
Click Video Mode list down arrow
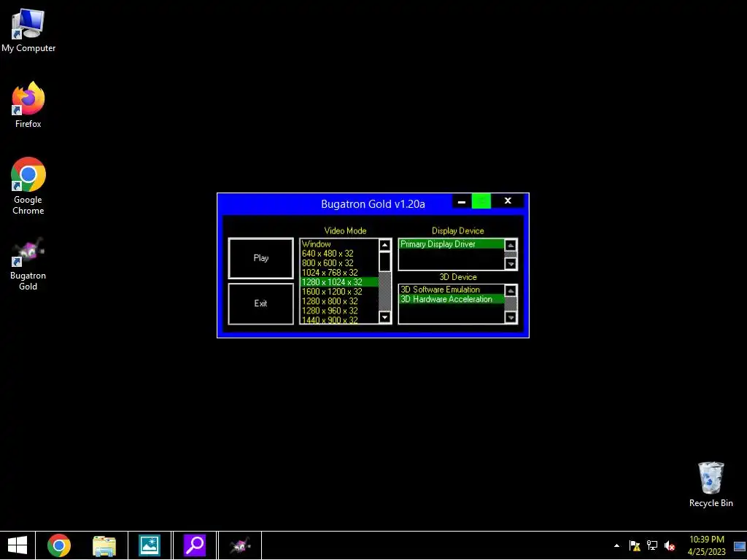[x=384, y=317]
